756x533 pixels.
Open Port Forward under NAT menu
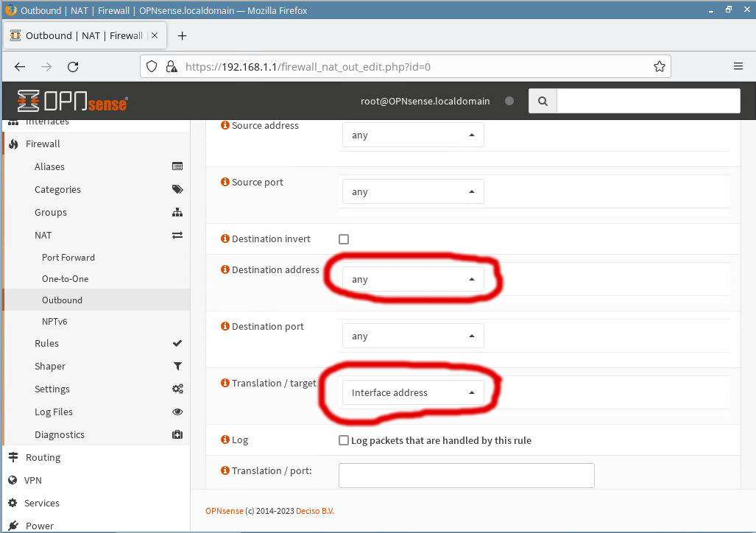(68, 258)
